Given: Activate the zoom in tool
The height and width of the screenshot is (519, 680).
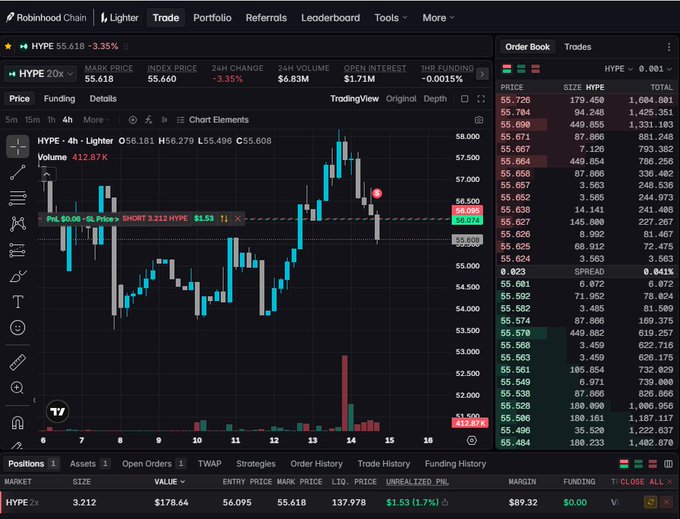Looking at the screenshot, I should [x=18, y=388].
